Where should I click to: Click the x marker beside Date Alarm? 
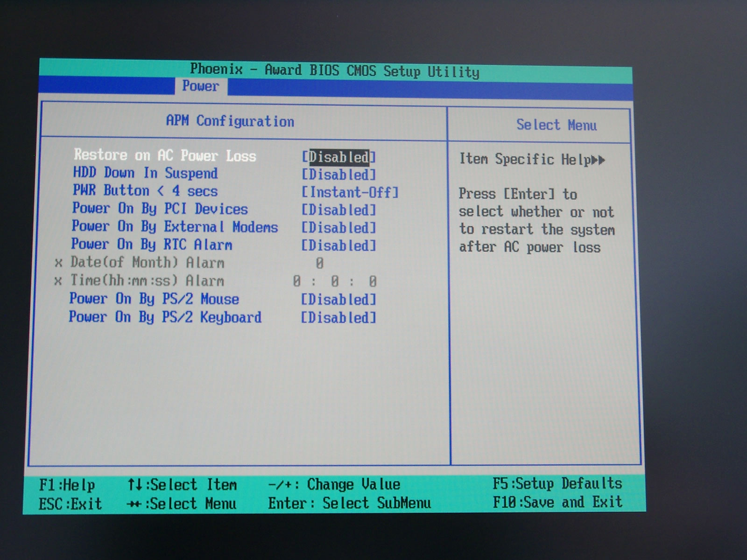(x=58, y=264)
